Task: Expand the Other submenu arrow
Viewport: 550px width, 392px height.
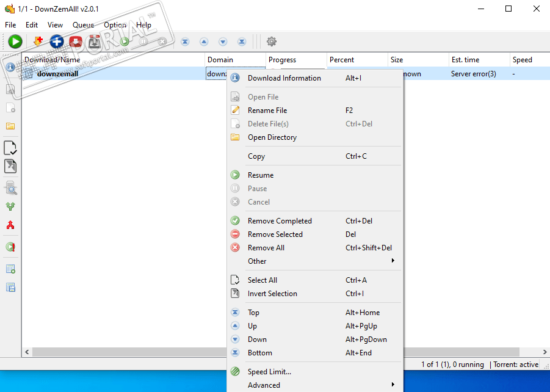Action: [x=393, y=260]
